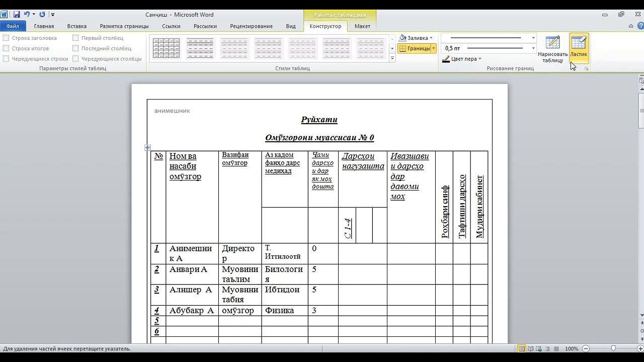
Task: Click the heading "Руйхати" in the document
Action: coord(319,120)
